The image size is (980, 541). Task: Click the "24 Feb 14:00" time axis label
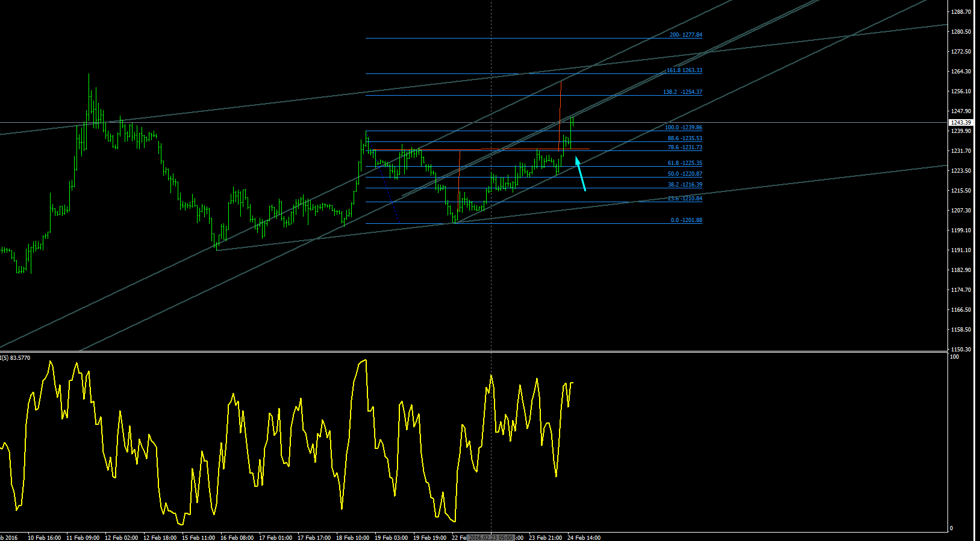(x=584, y=538)
